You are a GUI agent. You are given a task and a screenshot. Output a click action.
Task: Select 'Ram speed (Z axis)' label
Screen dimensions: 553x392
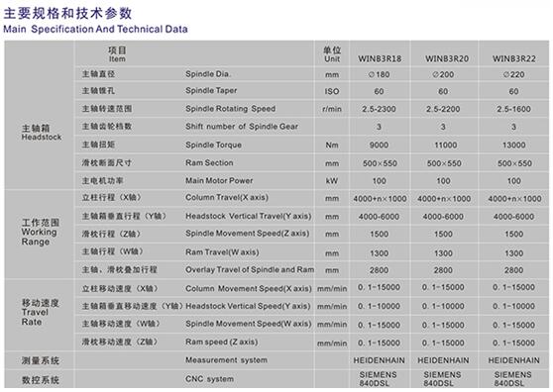(x=221, y=342)
